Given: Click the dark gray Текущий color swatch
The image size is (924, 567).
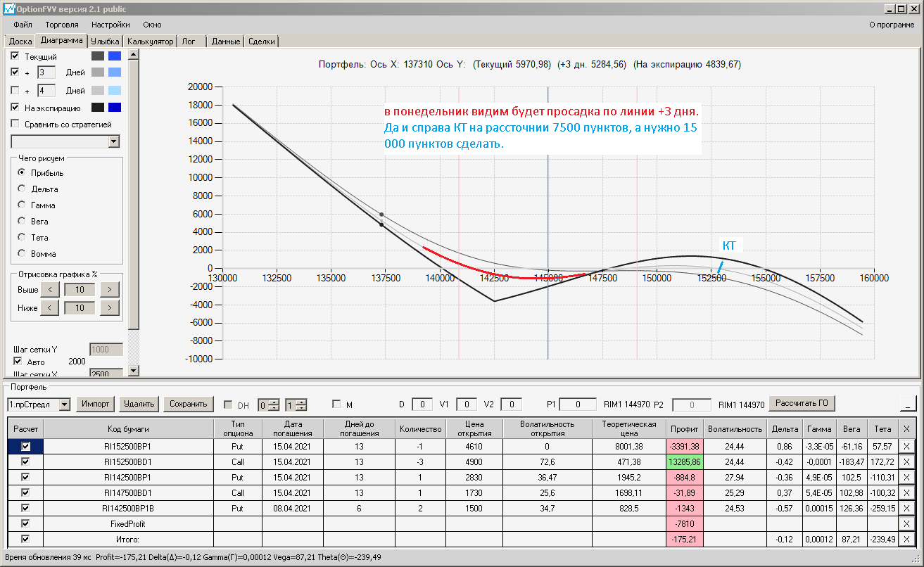Looking at the screenshot, I should tap(98, 56).
